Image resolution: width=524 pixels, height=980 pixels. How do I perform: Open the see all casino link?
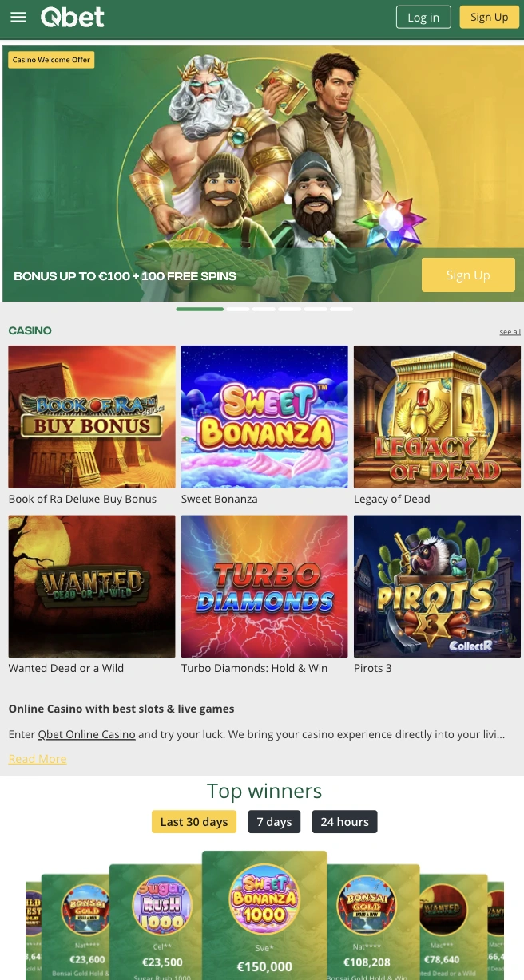(x=510, y=332)
